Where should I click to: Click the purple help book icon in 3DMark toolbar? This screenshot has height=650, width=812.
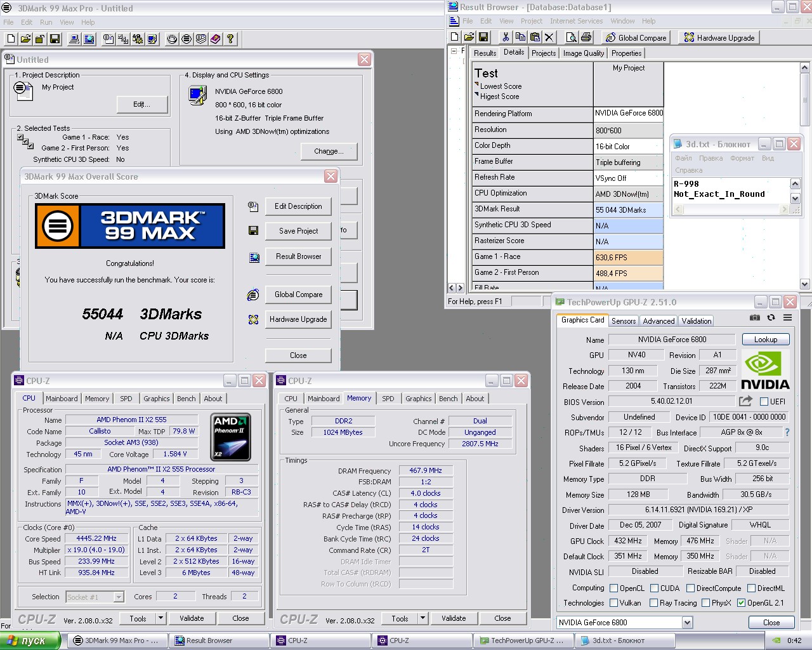click(x=216, y=39)
